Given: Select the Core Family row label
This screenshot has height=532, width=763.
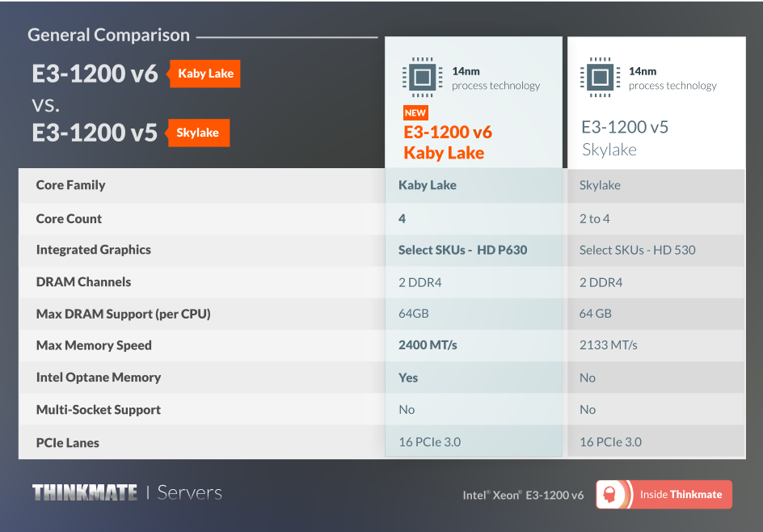Looking at the screenshot, I should point(70,185).
